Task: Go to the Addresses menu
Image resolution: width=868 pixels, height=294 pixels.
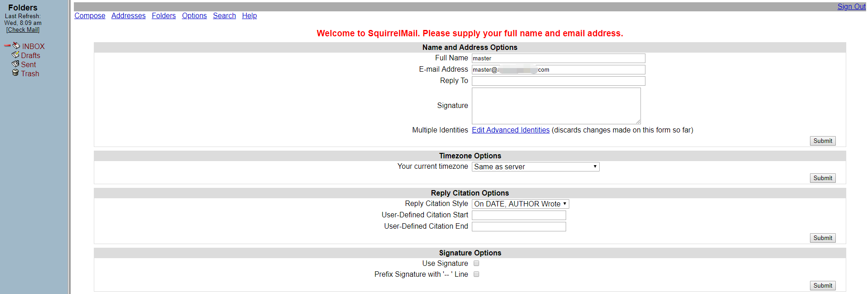Action: click(128, 16)
